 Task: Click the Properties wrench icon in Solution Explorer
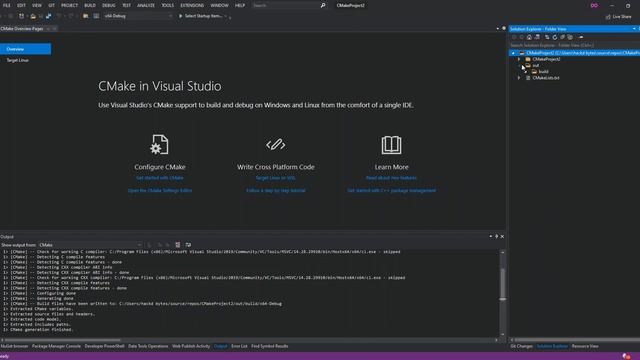(x=581, y=37)
